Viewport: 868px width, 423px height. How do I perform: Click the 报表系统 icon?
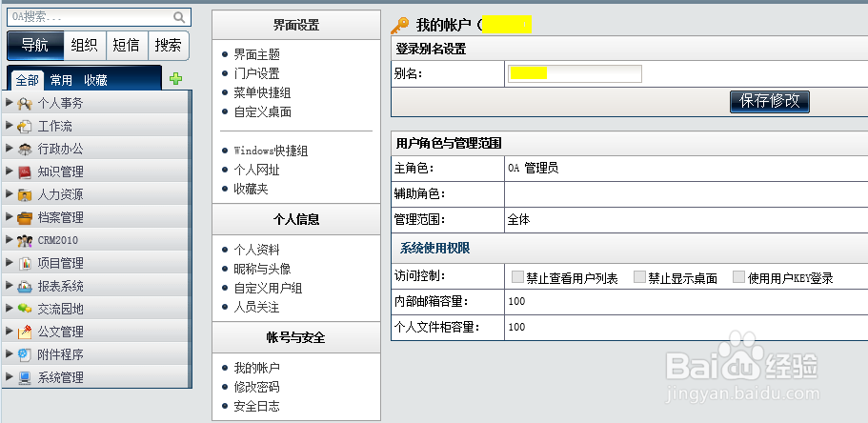coord(25,286)
